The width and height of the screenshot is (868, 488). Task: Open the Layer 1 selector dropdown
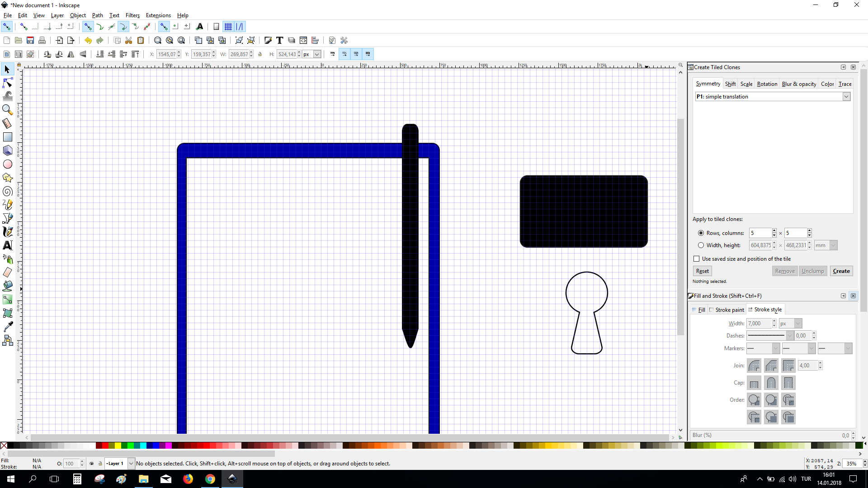click(120, 464)
